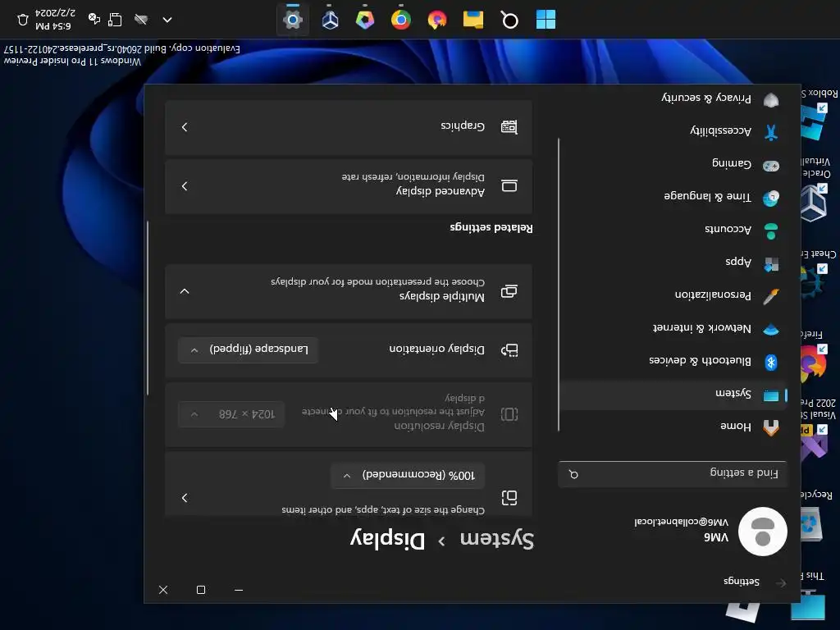Show hidden system tray icons
Viewport: 840px width, 630px height.
167,20
